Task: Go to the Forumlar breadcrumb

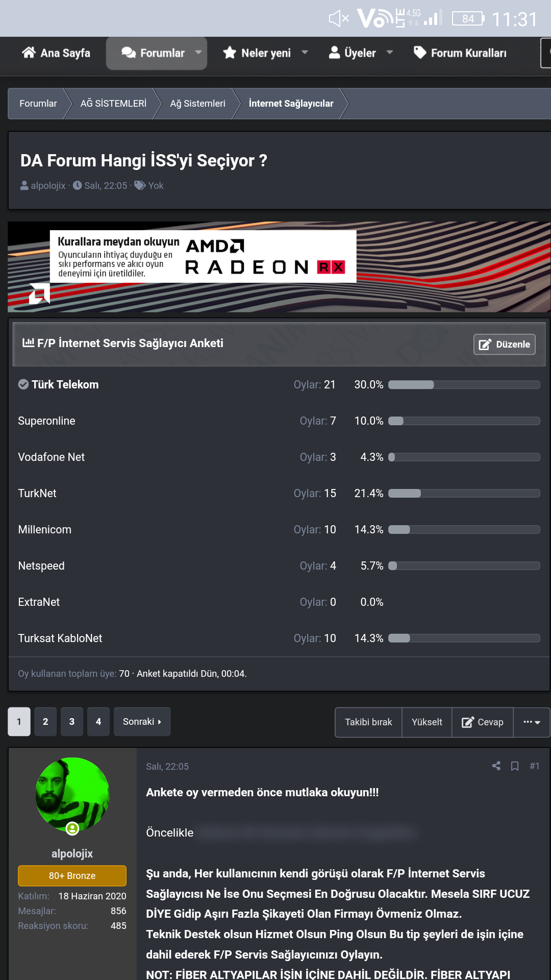Action: point(38,104)
